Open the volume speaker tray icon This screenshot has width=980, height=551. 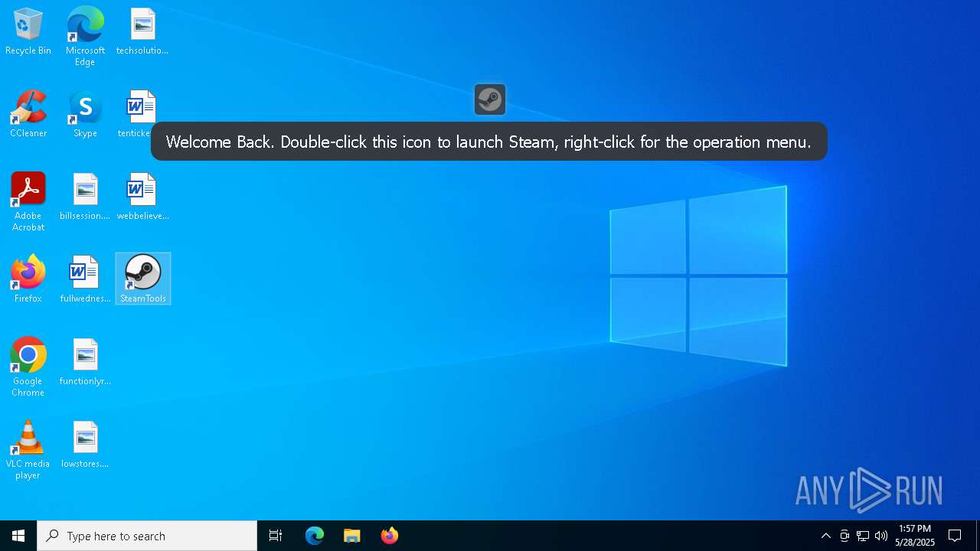tap(881, 536)
